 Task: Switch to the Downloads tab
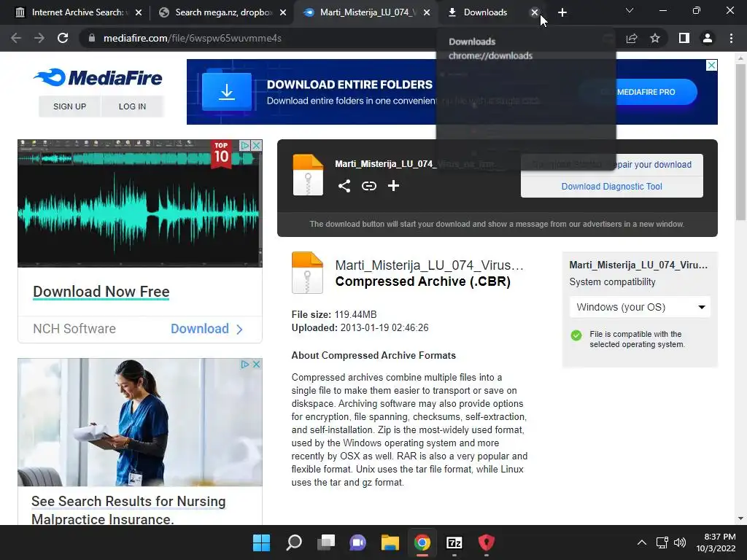[485, 12]
